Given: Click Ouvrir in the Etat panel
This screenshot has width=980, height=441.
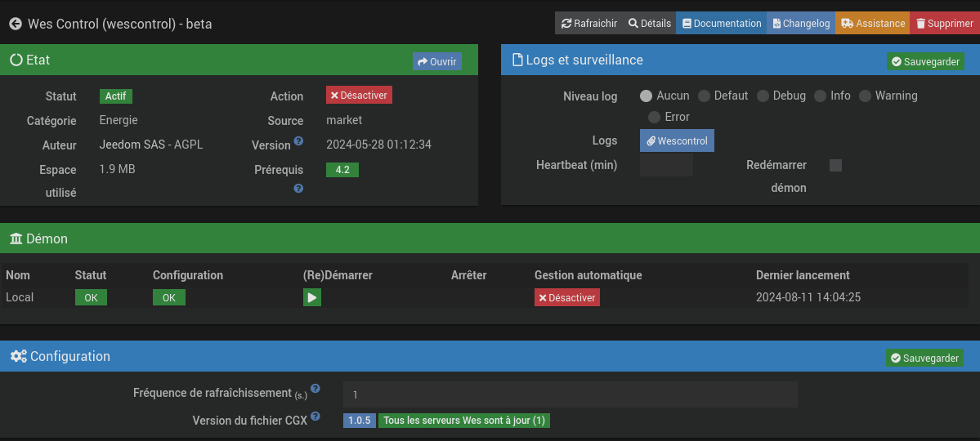Looking at the screenshot, I should coord(437,61).
